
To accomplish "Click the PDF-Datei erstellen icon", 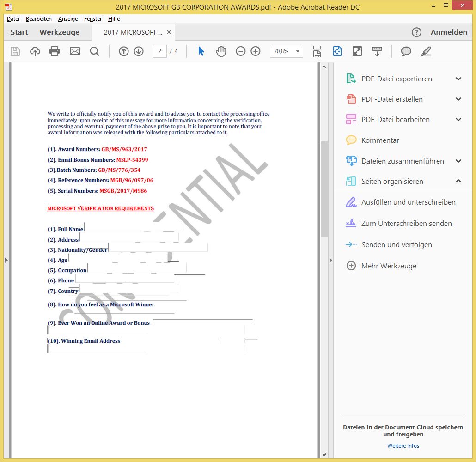I will (351, 99).
